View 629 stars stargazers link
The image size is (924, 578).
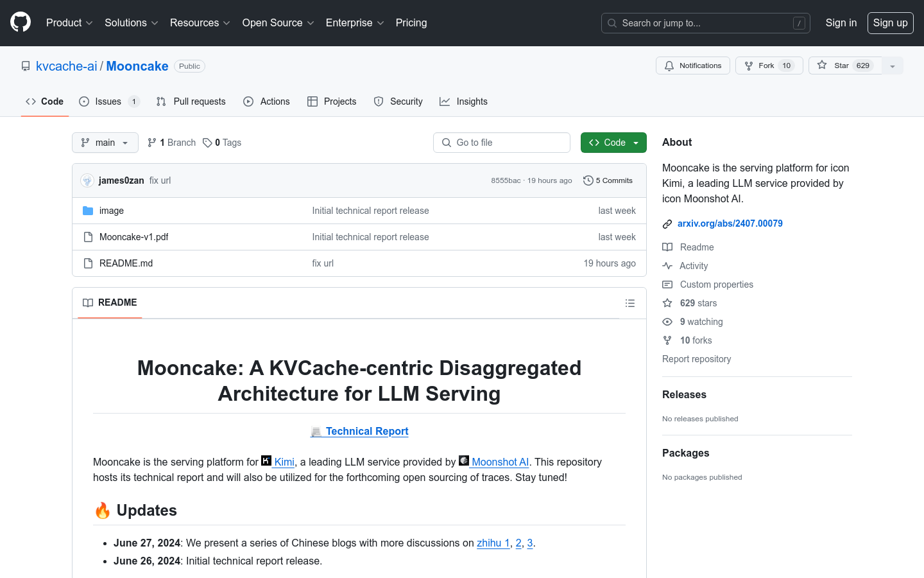click(x=690, y=303)
